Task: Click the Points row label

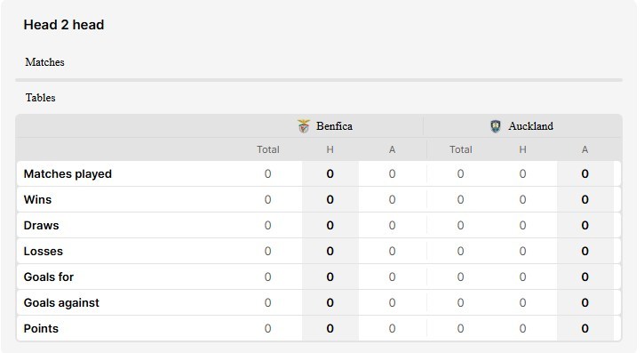Action: [41, 329]
